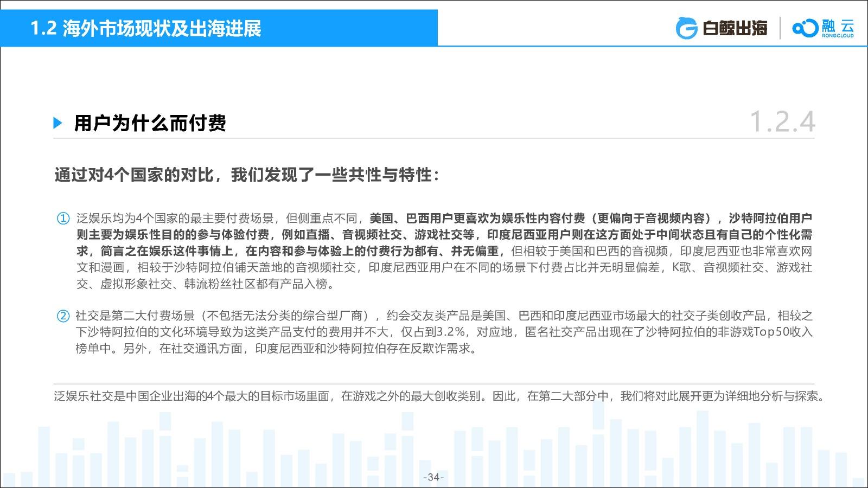Click the text 非游戏Top50收入
The image size is (868, 488).
coord(765,332)
